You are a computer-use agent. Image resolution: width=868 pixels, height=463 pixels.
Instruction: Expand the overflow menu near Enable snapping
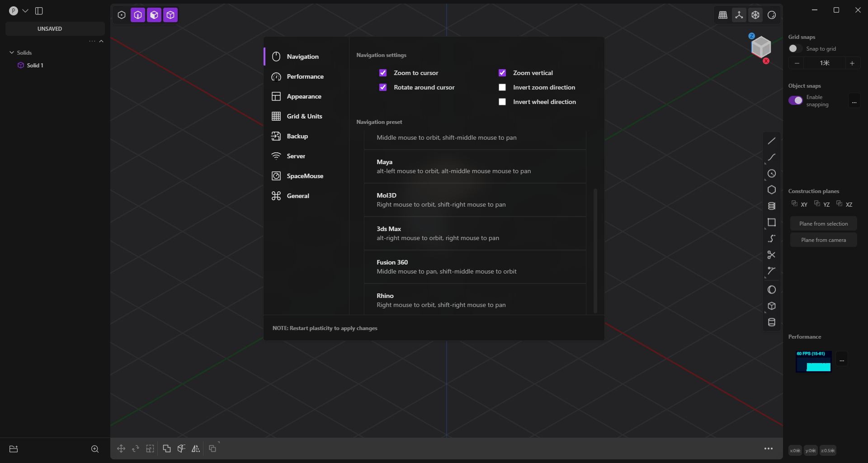pos(854,102)
